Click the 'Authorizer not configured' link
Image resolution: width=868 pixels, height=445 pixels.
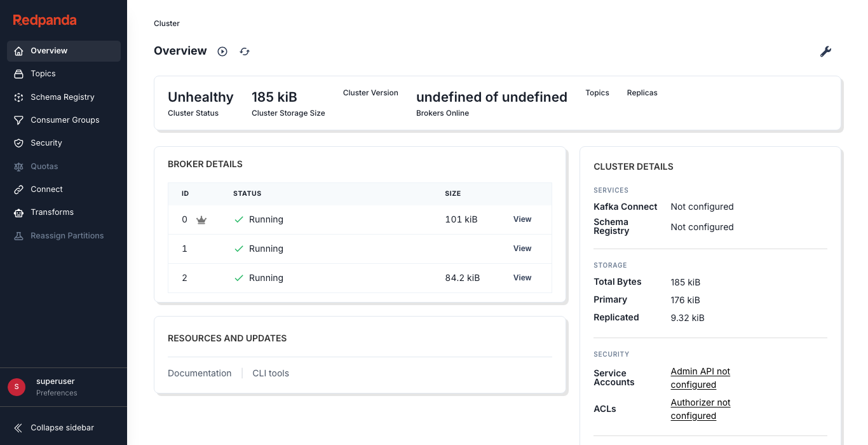click(700, 409)
